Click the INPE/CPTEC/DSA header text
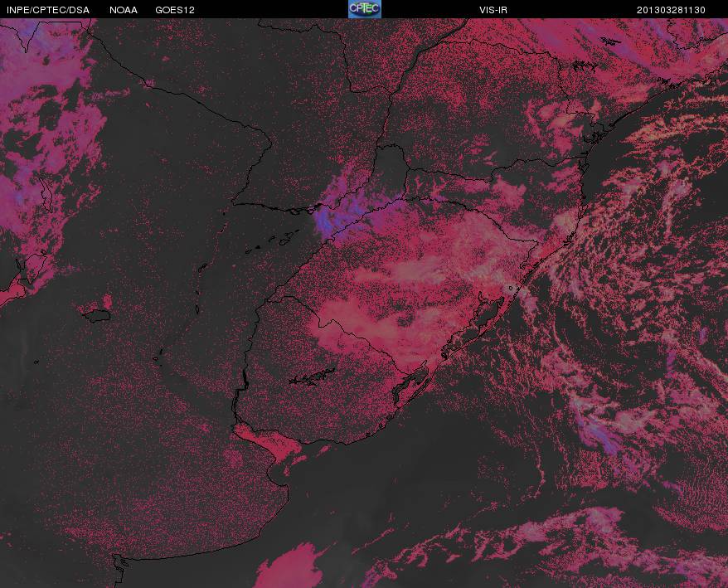This screenshot has height=588, width=728. click(x=48, y=10)
